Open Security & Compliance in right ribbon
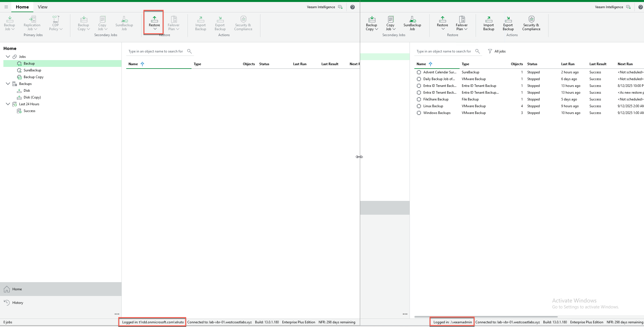 pyautogui.click(x=531, y=23)
